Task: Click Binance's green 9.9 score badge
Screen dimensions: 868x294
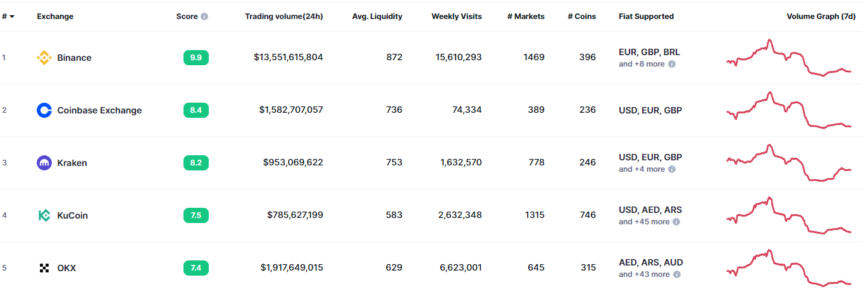Action: pos(195,58)
